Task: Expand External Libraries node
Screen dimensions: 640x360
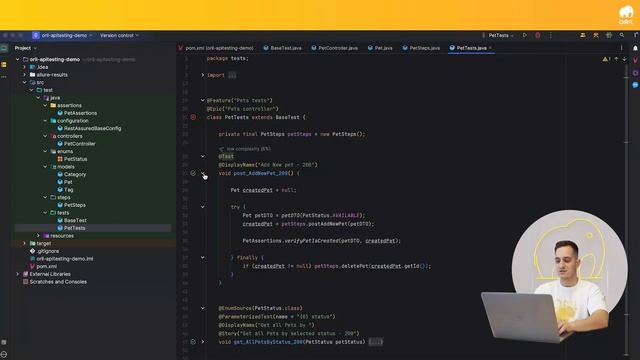Action: [x=18, y=274]
